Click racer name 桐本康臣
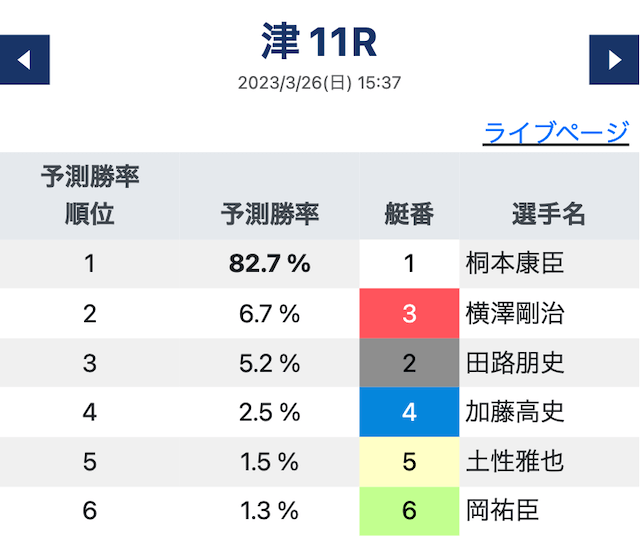This screenshot has height=536, width=640. (515, 263)
